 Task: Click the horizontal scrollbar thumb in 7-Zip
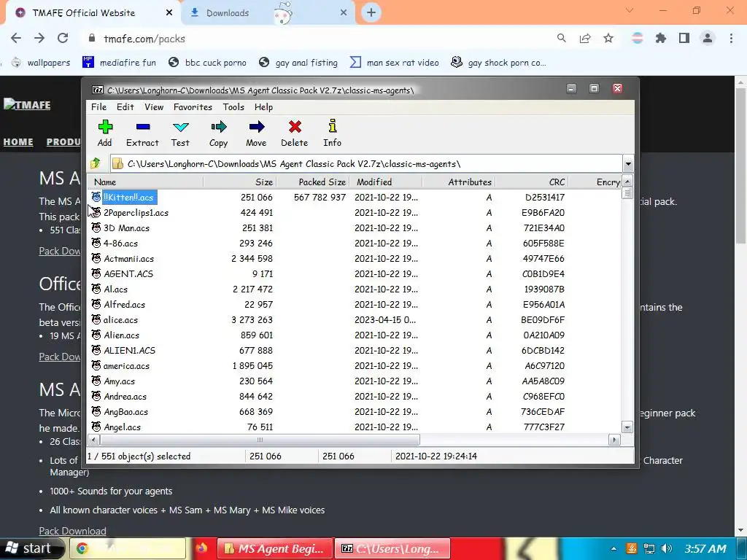click(260, 440)
